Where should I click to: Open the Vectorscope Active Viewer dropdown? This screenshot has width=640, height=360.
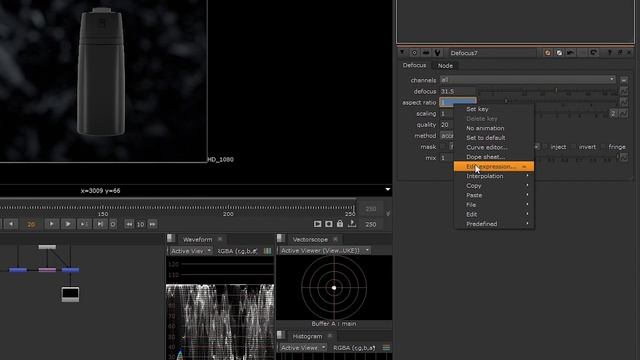click(x=324, y=250)
